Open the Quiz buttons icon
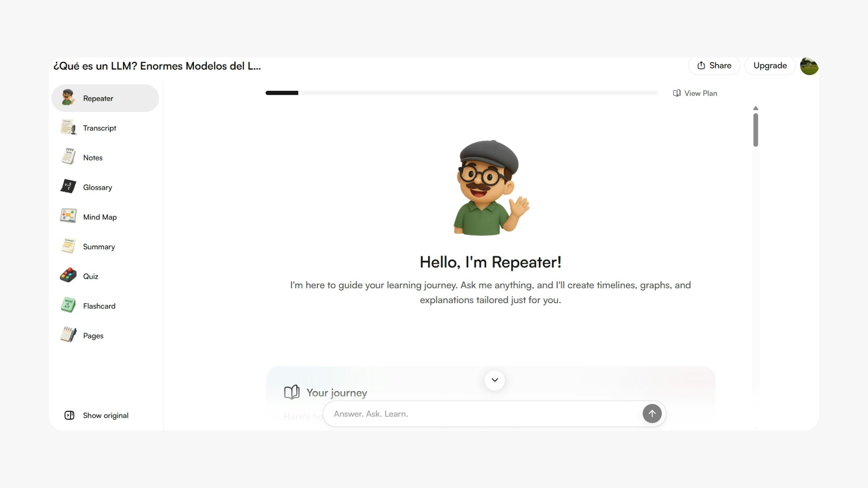Screen dimensions: 868x488 coord(68,276)
